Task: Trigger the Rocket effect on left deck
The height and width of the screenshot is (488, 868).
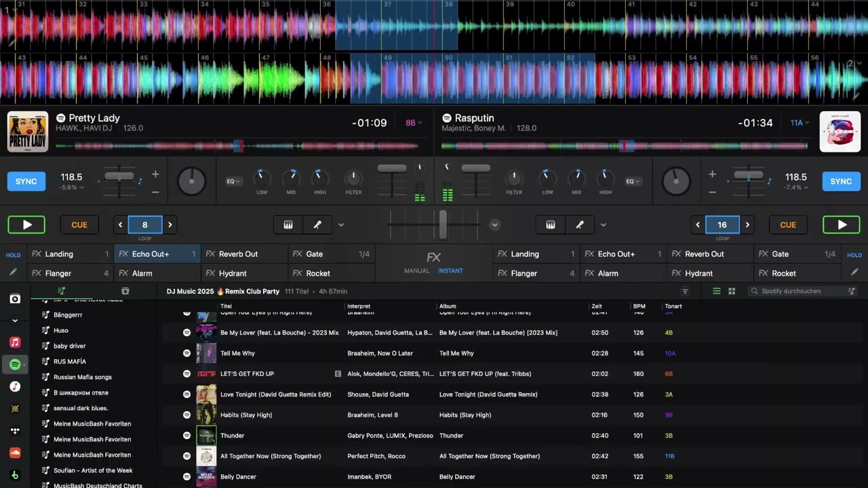Action: tap(332, 273)
